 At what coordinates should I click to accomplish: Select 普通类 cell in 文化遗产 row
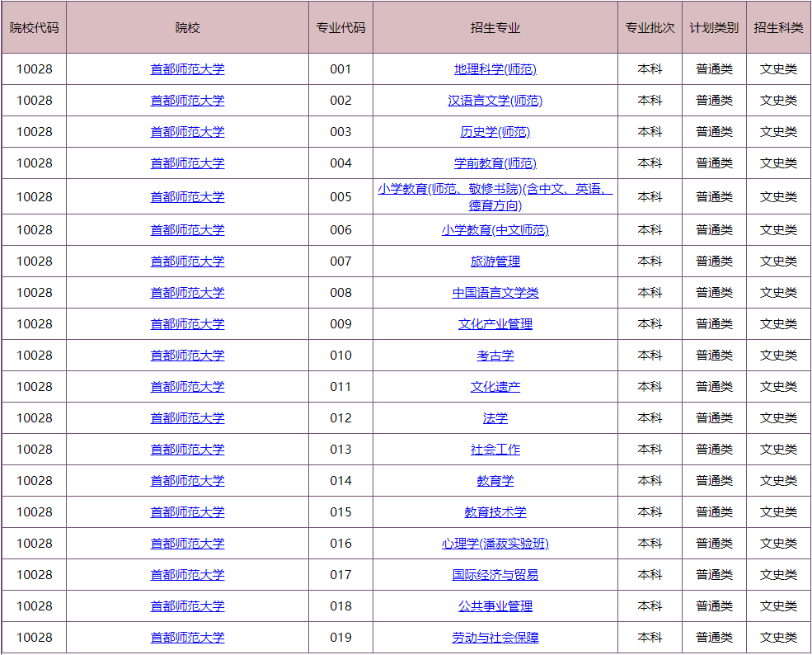point(714,387)
